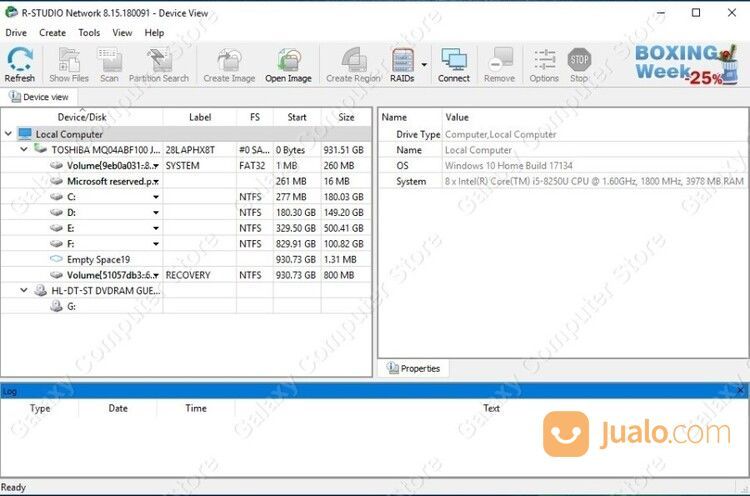The image size is (750, 496).
Task: Collapse the HL-DT-ST DVDRAM node
Action: [x=24, y=290]
